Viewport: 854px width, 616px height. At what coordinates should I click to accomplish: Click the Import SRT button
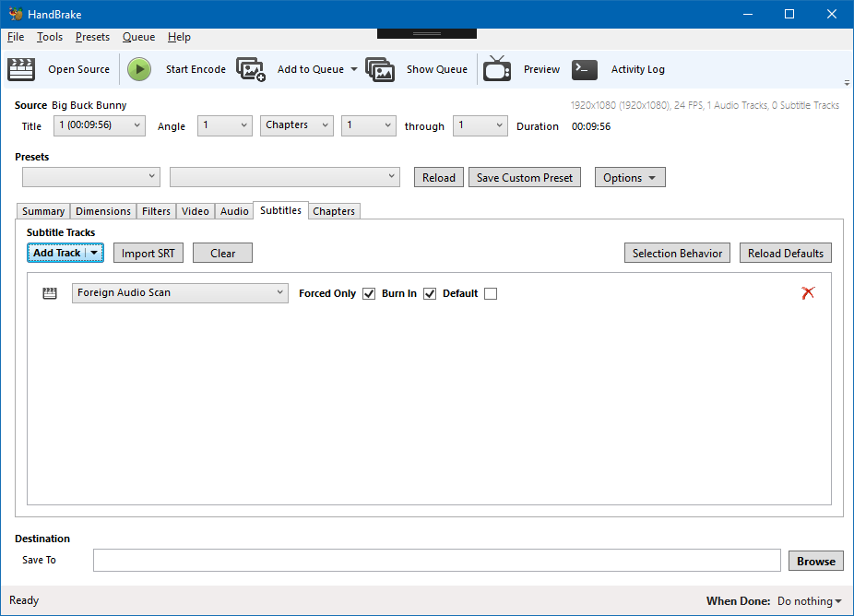pyautogui.click(x=148, y=254)
